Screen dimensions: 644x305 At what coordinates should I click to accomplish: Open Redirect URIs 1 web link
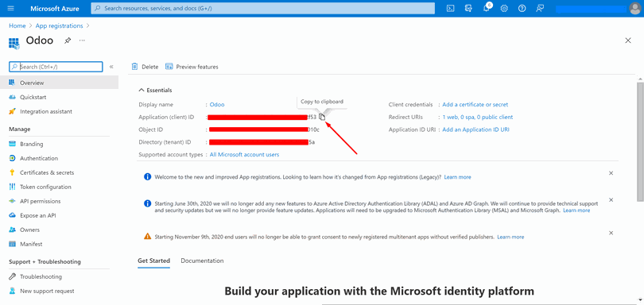477,117
